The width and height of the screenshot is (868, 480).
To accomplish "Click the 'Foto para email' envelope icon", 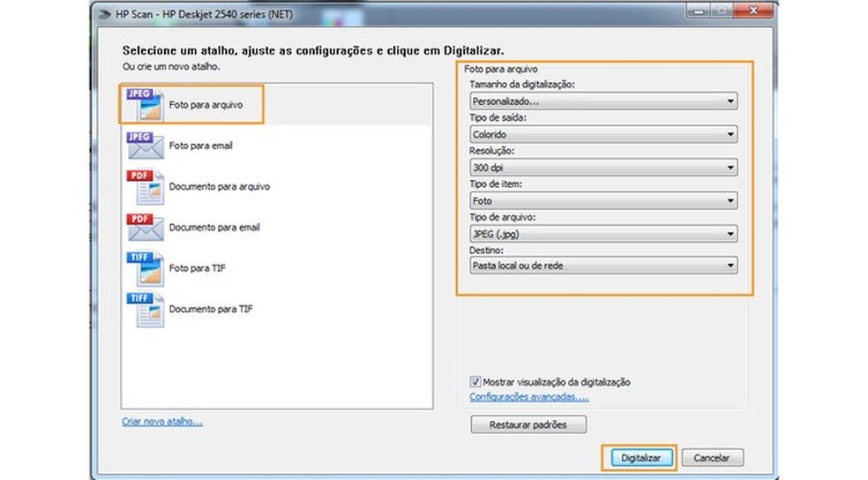I will click(x=145, y=146).
